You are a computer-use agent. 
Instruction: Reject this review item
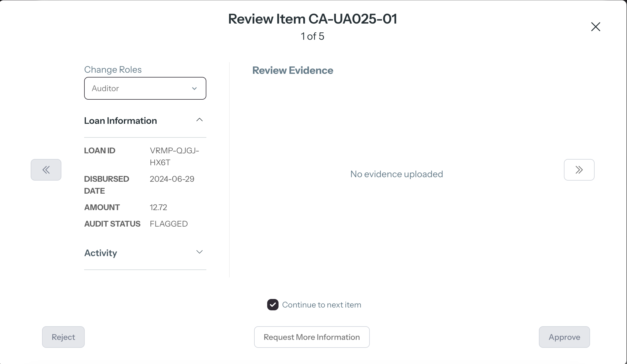point(63,337)
